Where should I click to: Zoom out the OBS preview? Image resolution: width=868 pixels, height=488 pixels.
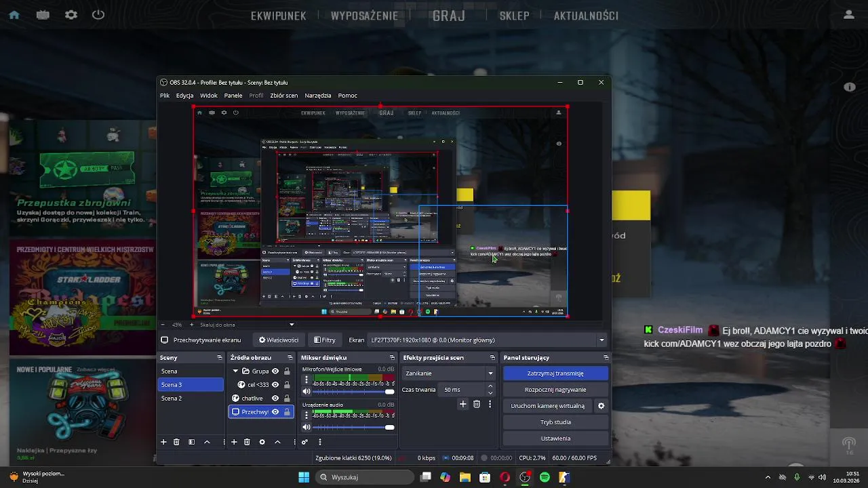163,325
